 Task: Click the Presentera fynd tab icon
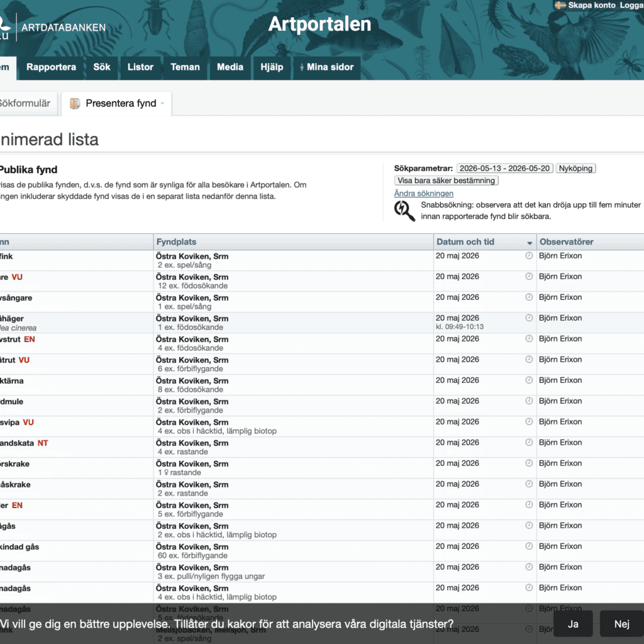(x=75, y=104)
